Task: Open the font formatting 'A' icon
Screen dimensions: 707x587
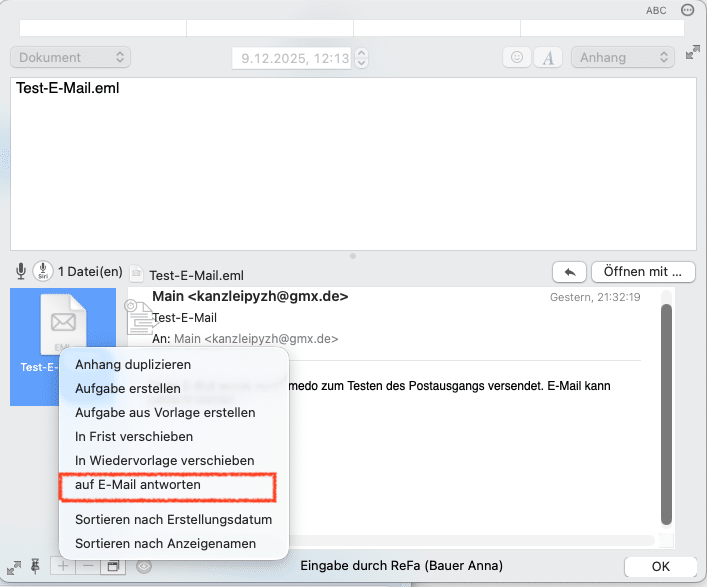Action: coord(547,58)
